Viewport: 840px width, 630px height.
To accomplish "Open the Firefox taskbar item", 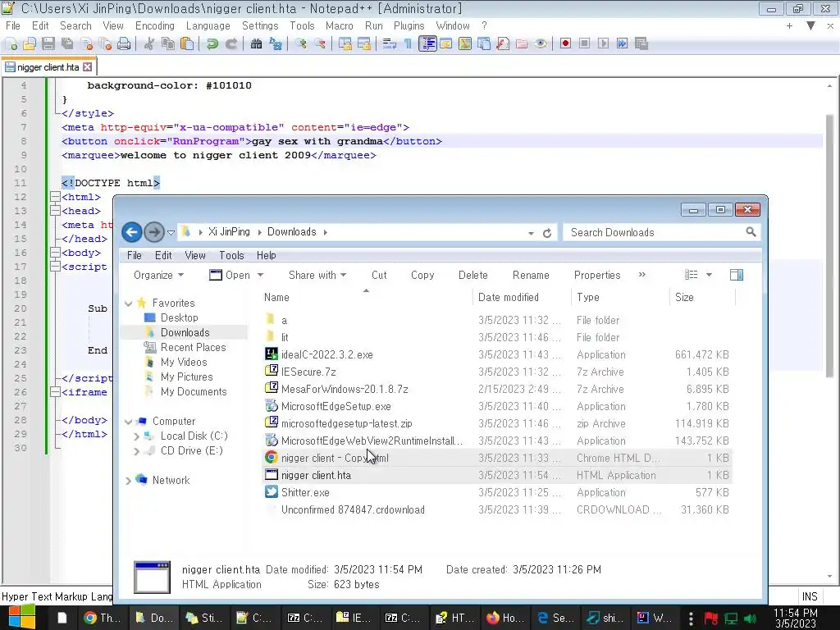I will [505, 618].
